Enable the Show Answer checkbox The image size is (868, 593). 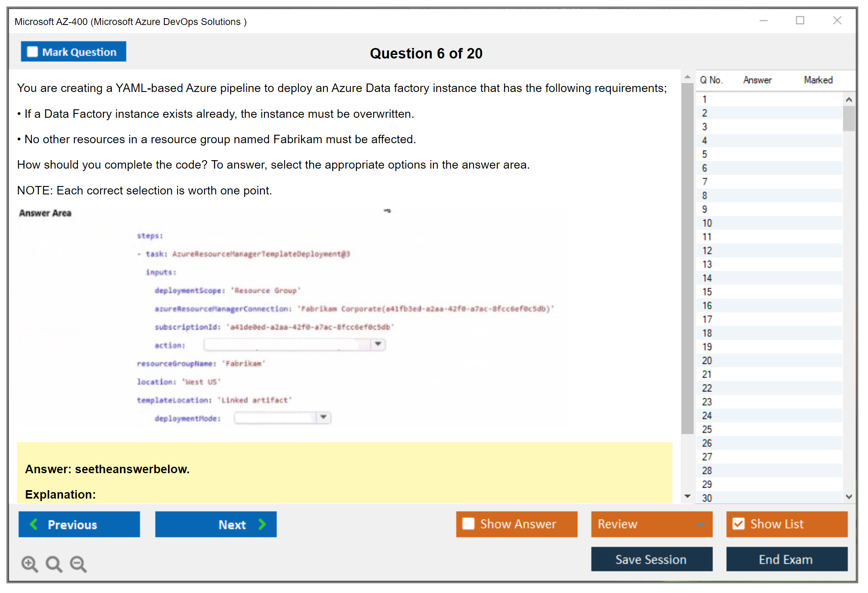click(468, 524)
